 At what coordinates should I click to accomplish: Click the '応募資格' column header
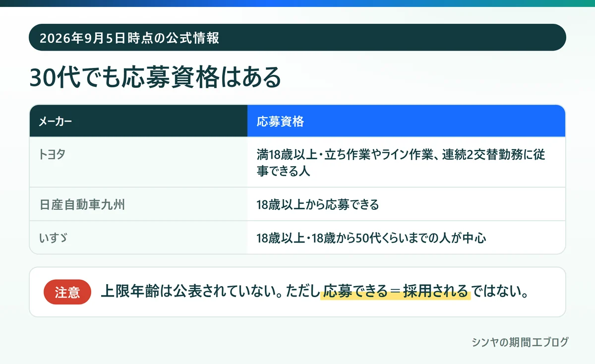[406, 121]
